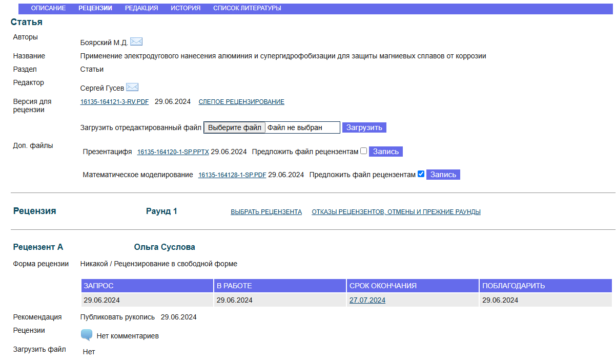Click the Раунд 1 heading
Viewport: 616px width, 364px height.
pyautogui.click(x=161, y=211)
